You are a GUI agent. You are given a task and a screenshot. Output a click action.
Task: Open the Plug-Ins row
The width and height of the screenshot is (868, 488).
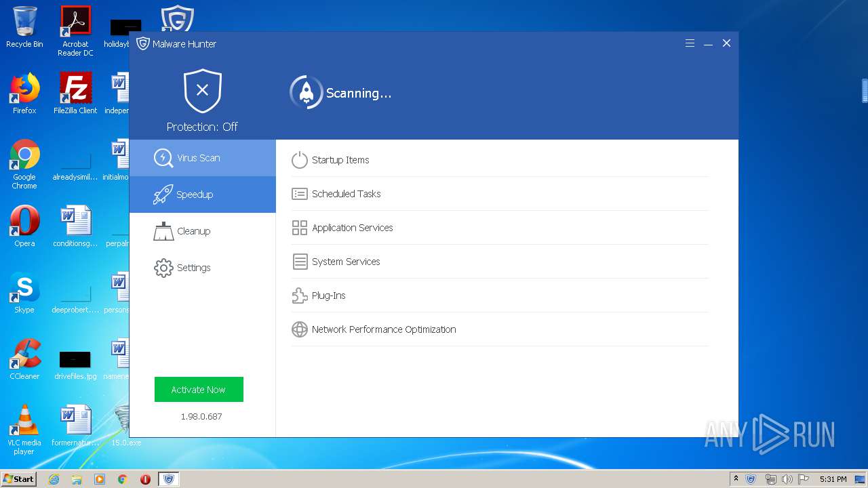tap(500, 296)
